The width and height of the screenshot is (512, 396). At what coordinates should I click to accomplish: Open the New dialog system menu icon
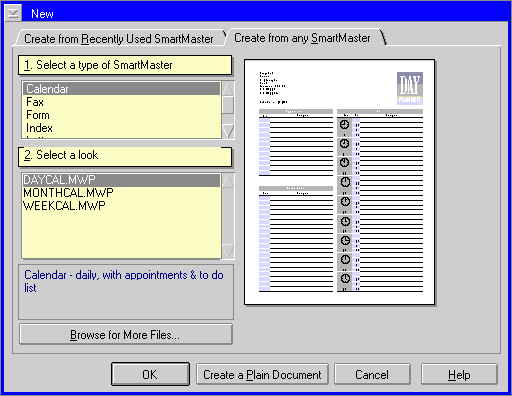pyautogui.click(x=13, y=13)
